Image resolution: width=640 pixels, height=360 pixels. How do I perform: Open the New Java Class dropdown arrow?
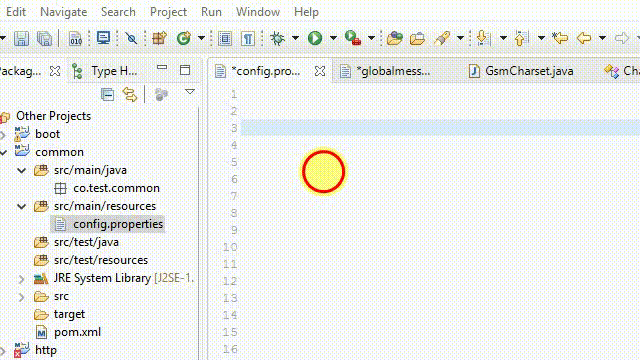point(201,38)
